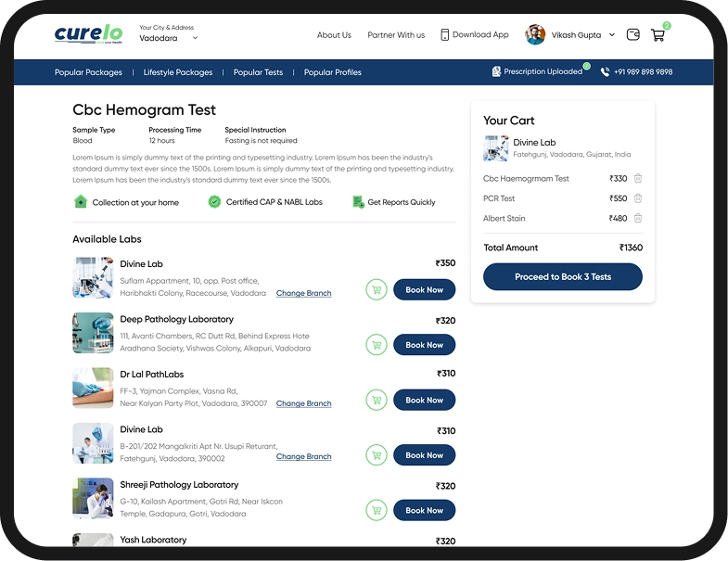Open Deep Pathology Laboratory thumbnail image
Viewport: 728px width, 561px height.
93,333
